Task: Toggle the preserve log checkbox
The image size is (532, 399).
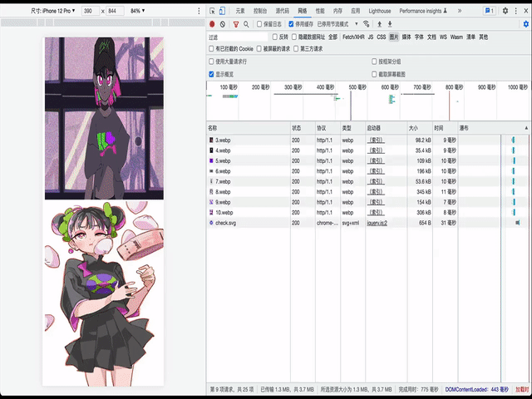Action: [259, 24]
